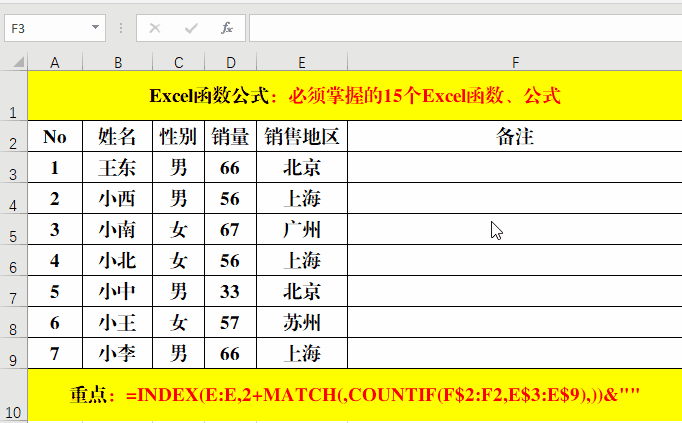
Task: Select the cell containing 小北
Action: (117, 260)
